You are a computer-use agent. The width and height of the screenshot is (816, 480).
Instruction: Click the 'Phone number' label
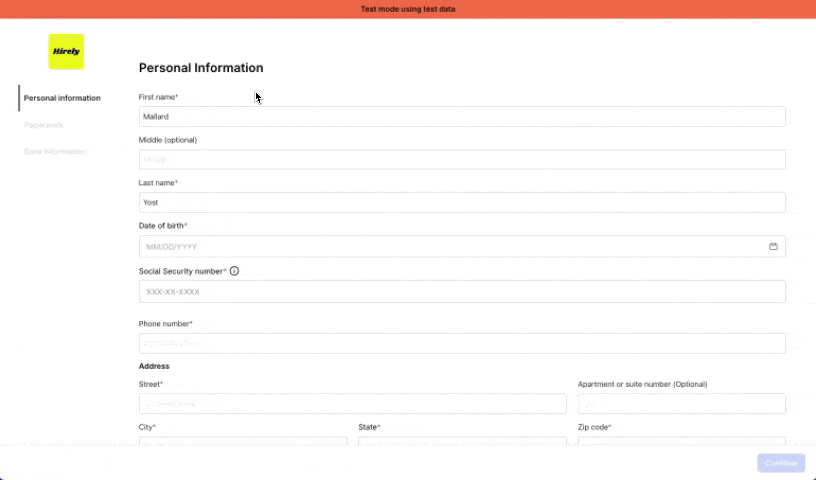coord(165,323)
